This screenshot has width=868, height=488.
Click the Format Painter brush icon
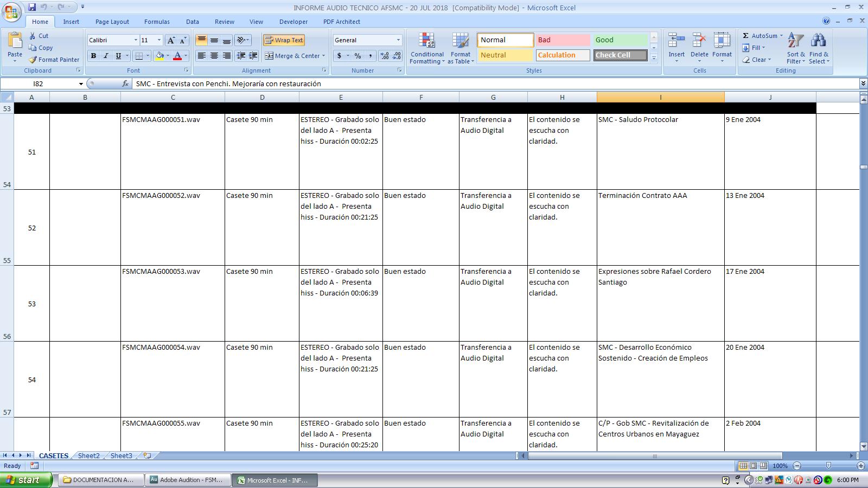point(33,60)
